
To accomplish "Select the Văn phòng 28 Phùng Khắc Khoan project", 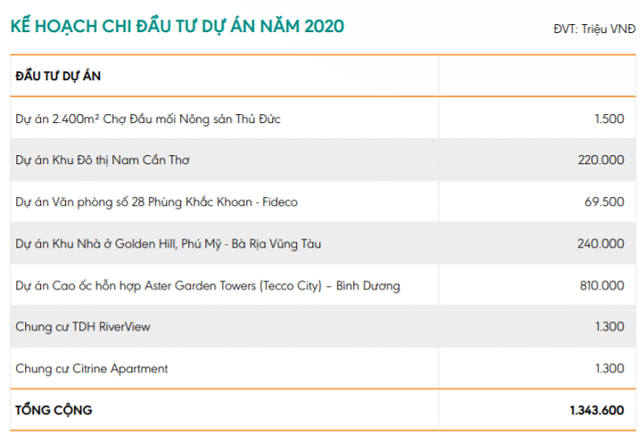I will [x=156, y=202].
